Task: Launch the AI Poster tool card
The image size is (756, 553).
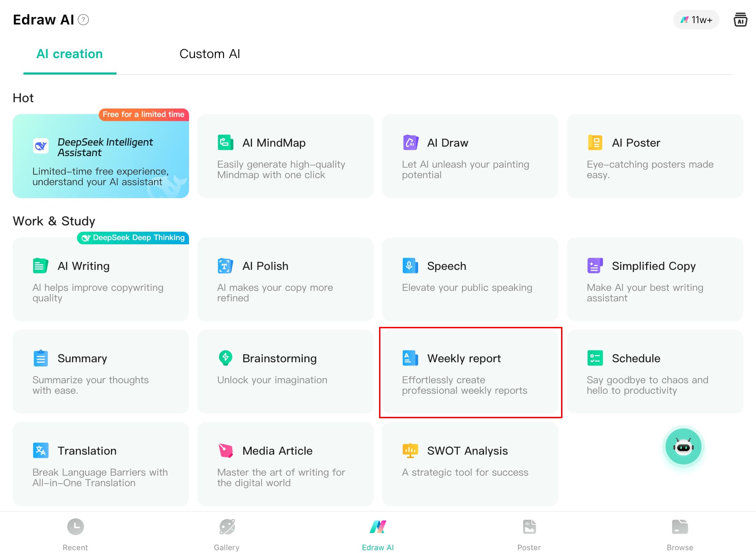Action: 655,156
